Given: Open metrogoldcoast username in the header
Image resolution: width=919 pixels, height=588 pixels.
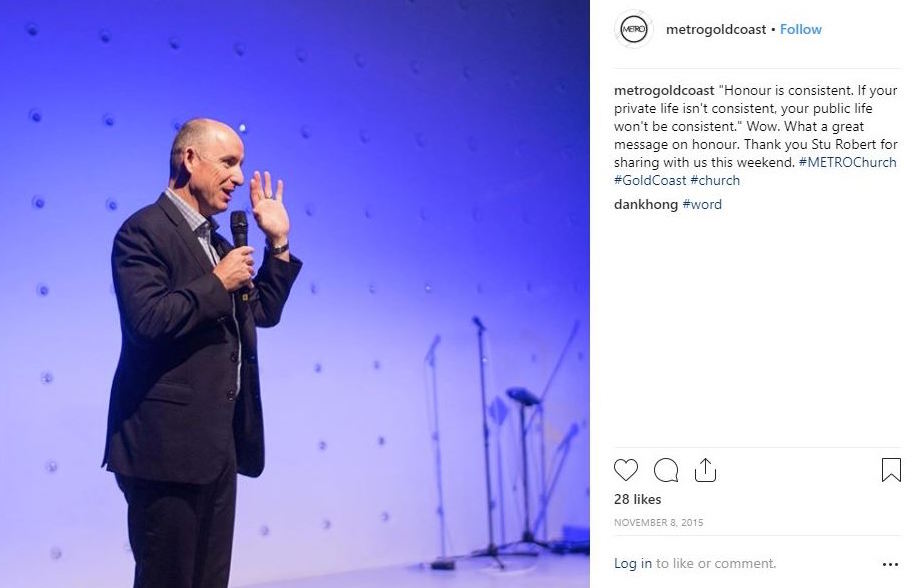Looking at the screenshot, I should coord(716,29).
